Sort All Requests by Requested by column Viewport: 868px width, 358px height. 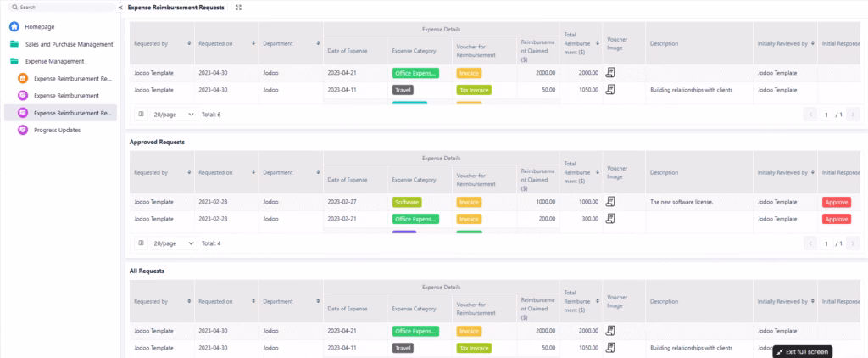188,301
